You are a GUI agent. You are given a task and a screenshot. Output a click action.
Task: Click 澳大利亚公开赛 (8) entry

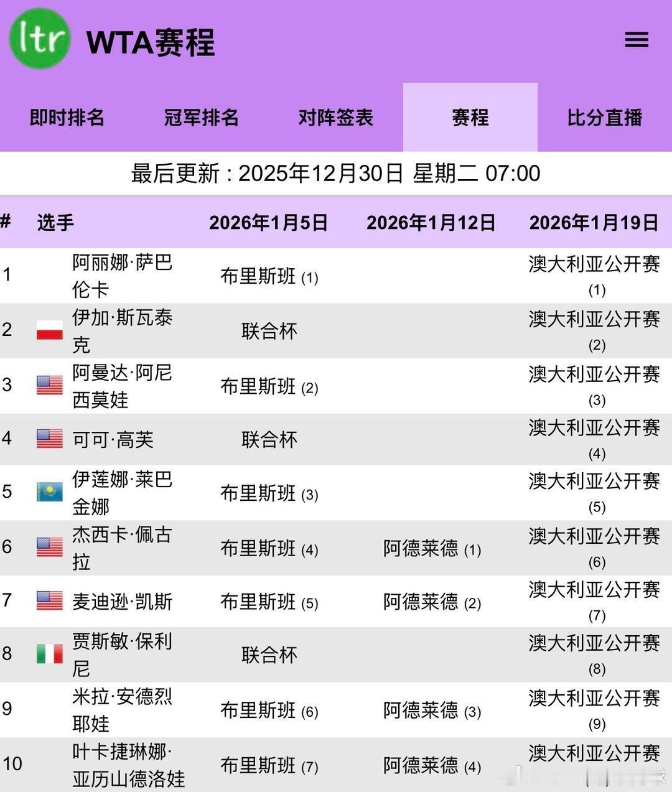595,655
